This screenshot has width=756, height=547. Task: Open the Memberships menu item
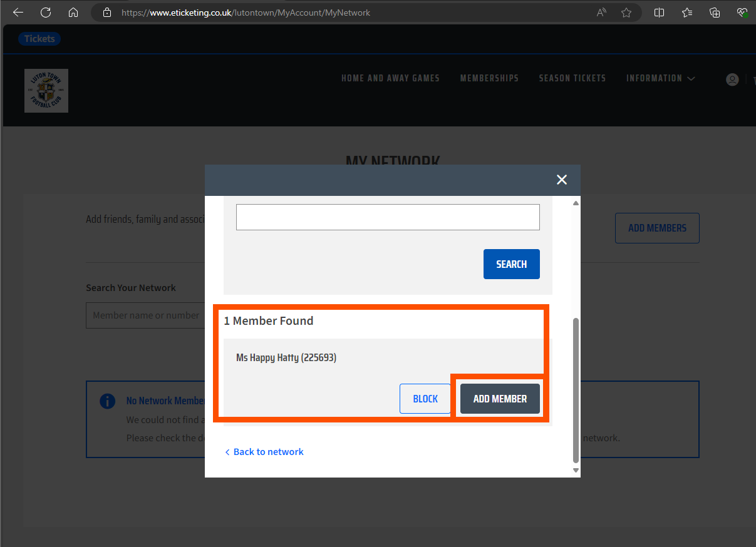[489, 78]
